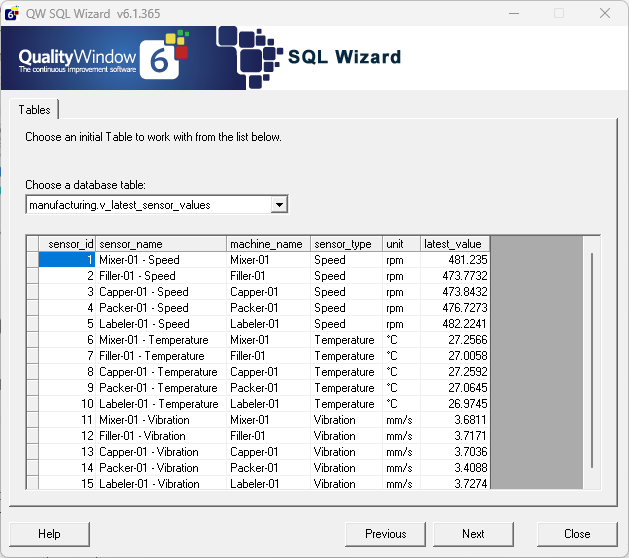Click the latest value 3.4088
Image resolution: width=629 pixels, height=558 pixels.
coord(455,468)
